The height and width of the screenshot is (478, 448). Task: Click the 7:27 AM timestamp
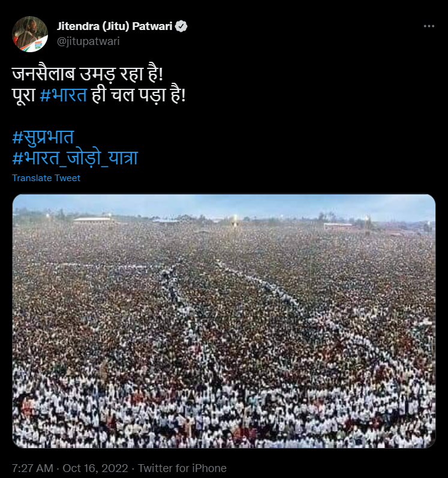(32, 468)
